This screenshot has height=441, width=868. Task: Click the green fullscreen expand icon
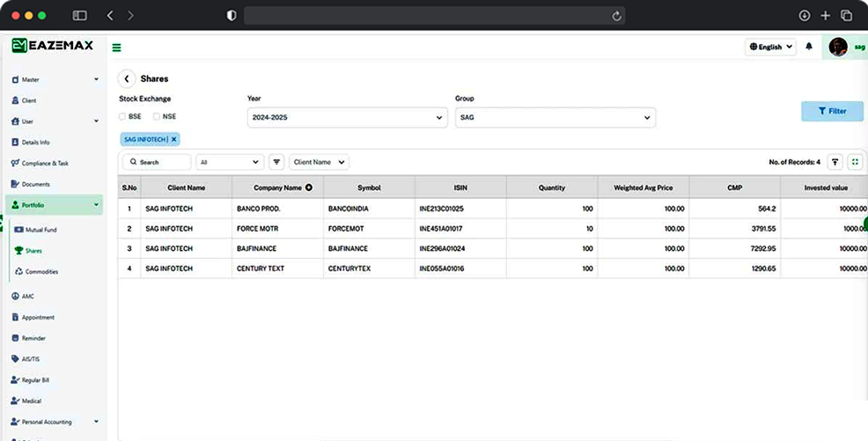click(856, 162)
